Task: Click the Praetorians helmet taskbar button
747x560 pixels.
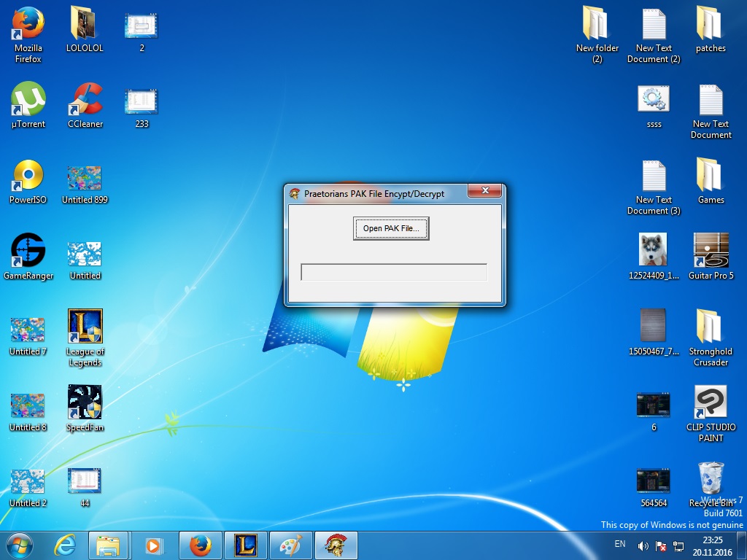Action: (336, 545)
